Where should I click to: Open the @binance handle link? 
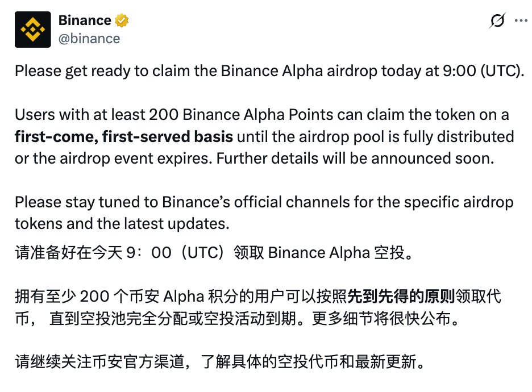(x=89, y=39)
